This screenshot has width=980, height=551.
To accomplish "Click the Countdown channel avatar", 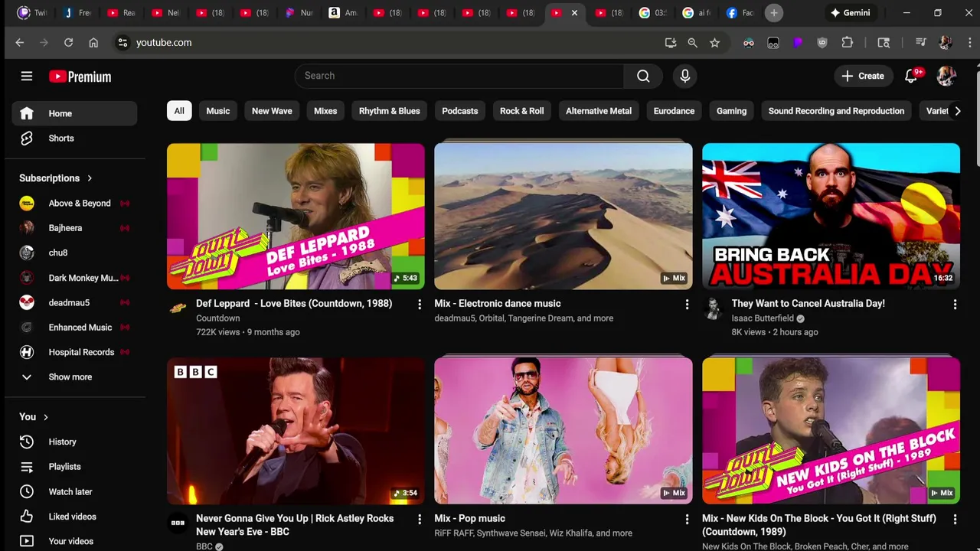I will tap(178, 308).
